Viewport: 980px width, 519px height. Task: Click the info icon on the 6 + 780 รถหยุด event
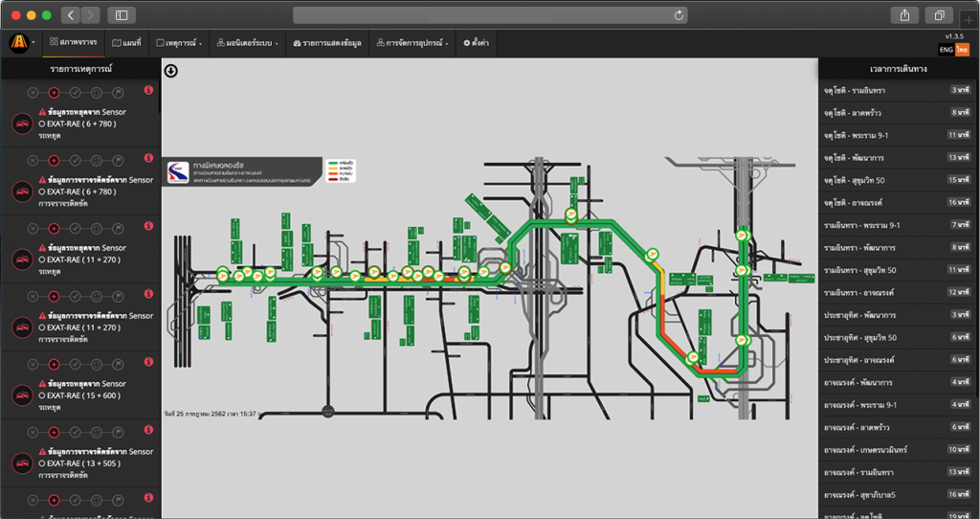[x=148, y=90]
